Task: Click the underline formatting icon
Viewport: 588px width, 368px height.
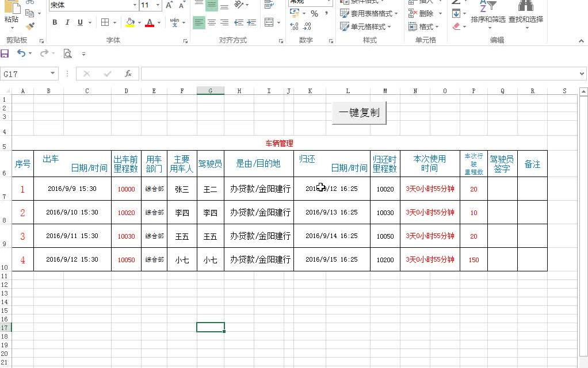Action: 79,22
